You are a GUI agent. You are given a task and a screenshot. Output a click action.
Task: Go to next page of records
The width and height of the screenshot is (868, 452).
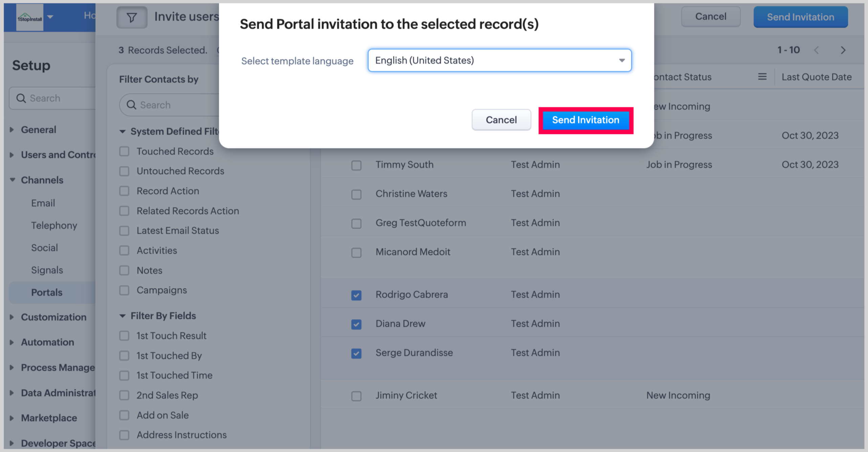pyautogui.click(x=843, y=50)
